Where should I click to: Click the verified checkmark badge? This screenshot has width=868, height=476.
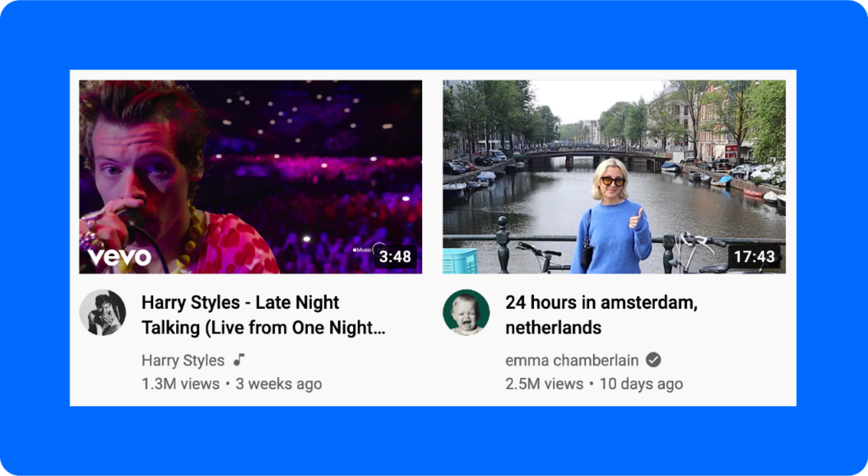(653, 360)
